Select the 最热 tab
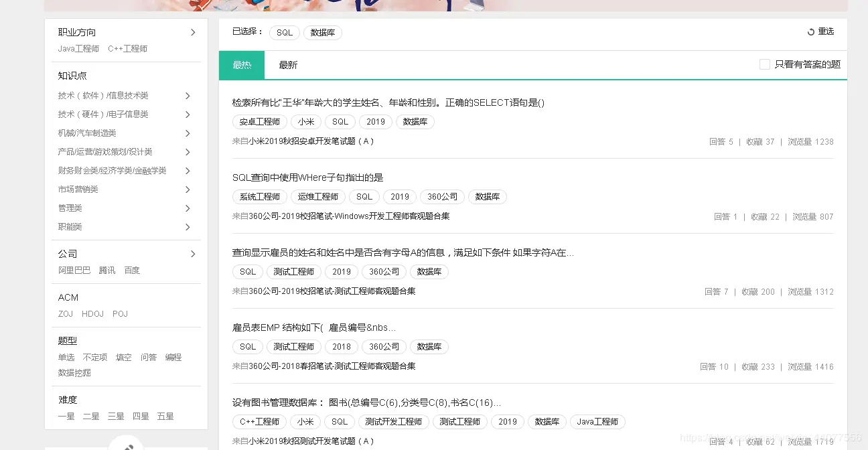This screenshot has width=868, height=450. (x=241, y=65)
